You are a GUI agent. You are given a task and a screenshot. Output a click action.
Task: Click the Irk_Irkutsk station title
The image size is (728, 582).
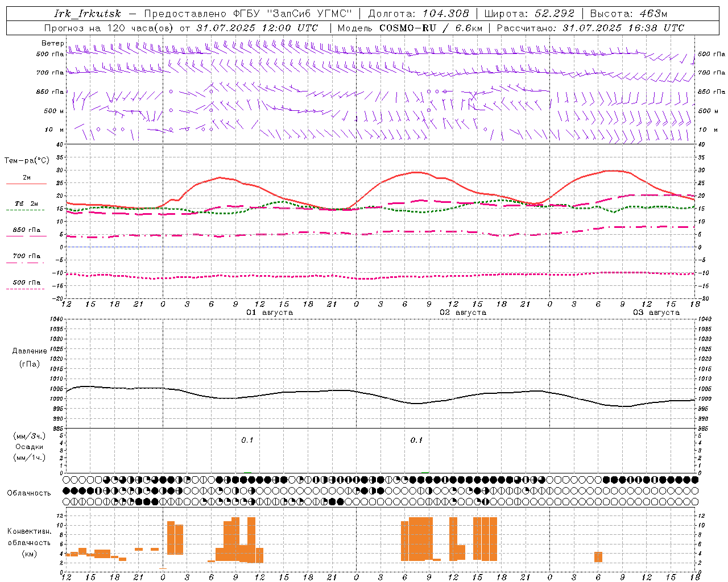[88, 14]
